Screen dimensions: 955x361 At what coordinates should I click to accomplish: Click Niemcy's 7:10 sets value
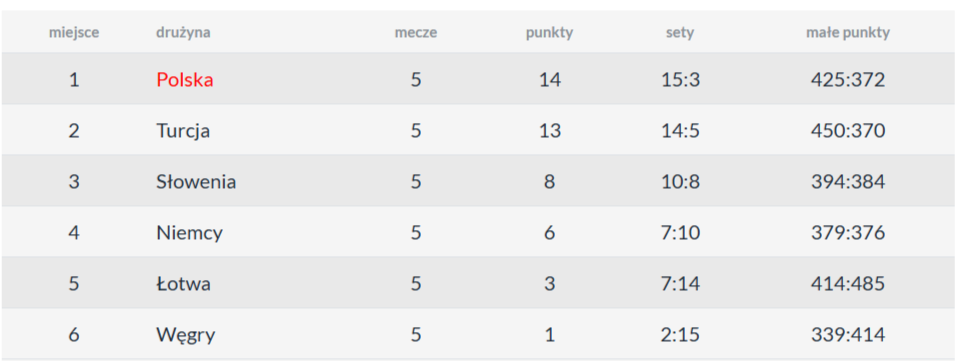680,233
